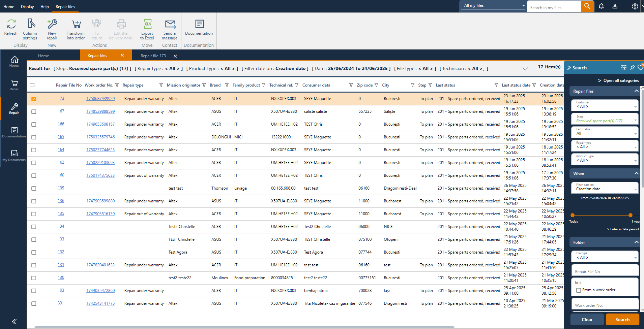Screen dimensions: 644x329
Task: Check the checkbox for repair file 167
Action: [34, 111]
